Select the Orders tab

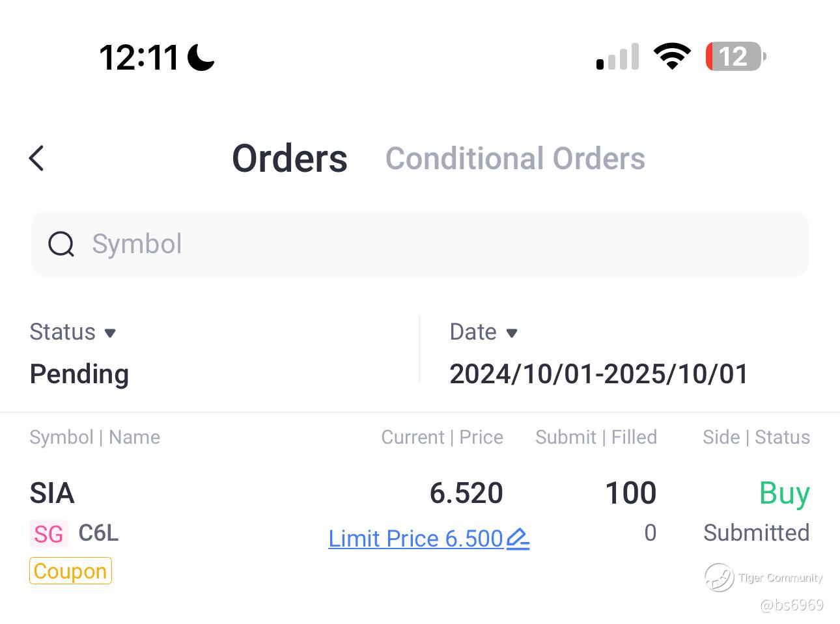tap(290, 158)
